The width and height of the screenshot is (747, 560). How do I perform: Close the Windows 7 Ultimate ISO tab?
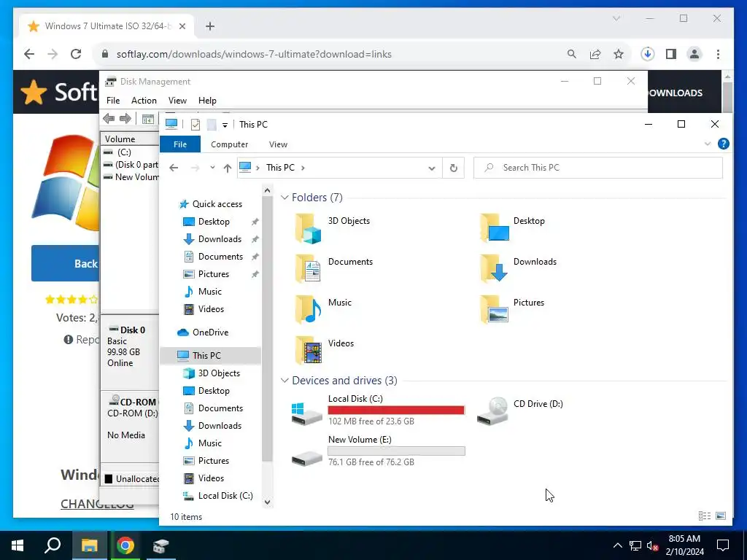pos(182,26)
